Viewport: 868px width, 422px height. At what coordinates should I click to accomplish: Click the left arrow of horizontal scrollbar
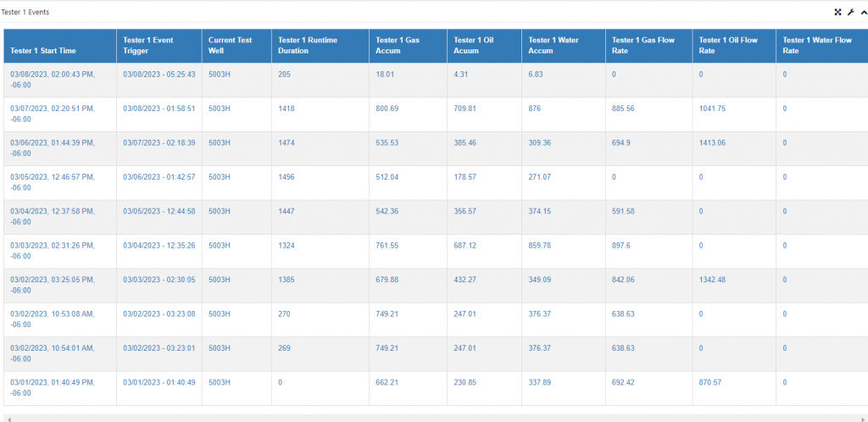pos(8,419)
